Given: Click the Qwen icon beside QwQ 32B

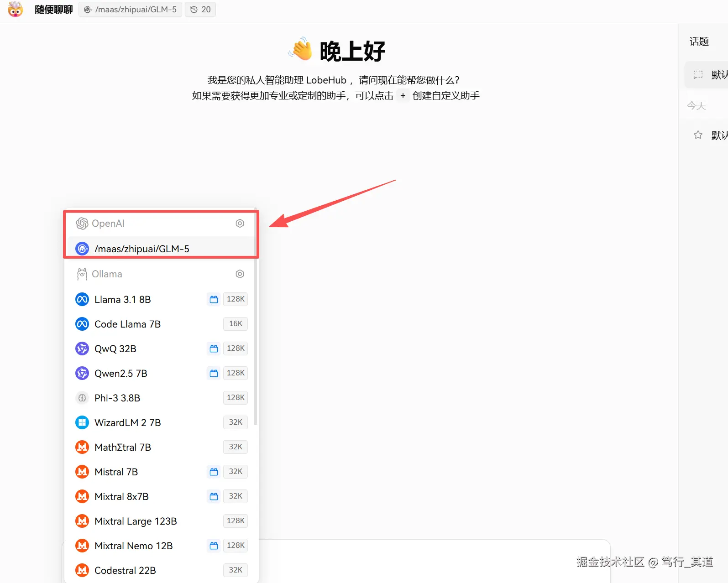Looking at the screenshot, I should point(82,349).
